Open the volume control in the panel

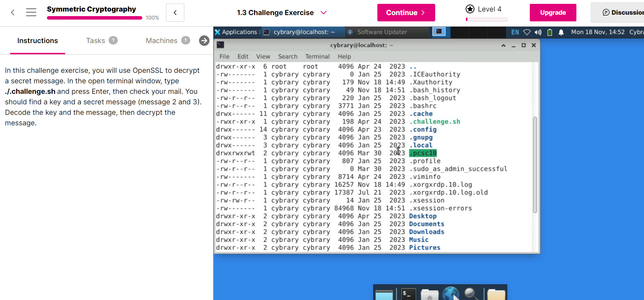538,32
